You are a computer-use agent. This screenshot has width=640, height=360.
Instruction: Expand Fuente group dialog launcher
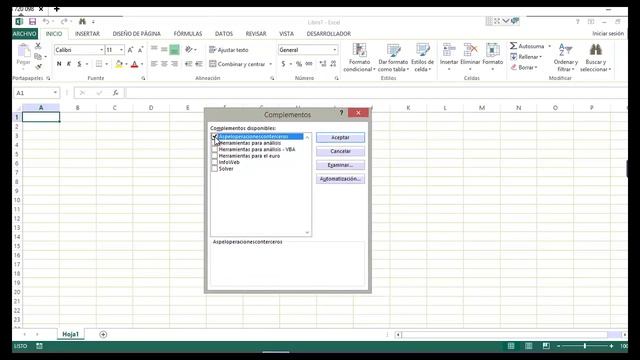[143, 78]
